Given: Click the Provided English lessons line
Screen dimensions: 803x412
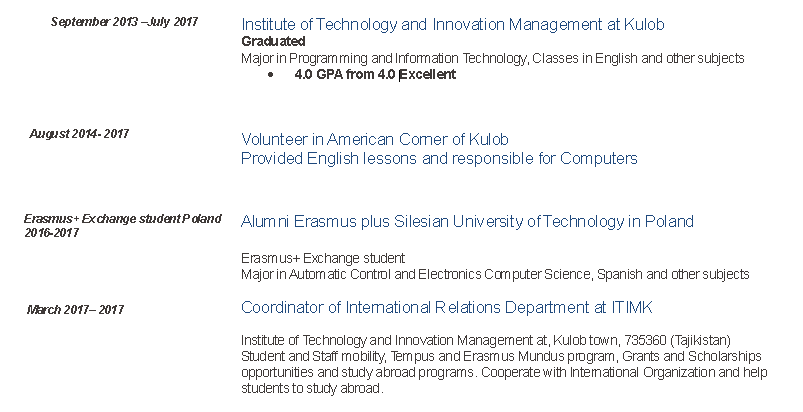Looking at the screenshot, I should tap(439, 158).
